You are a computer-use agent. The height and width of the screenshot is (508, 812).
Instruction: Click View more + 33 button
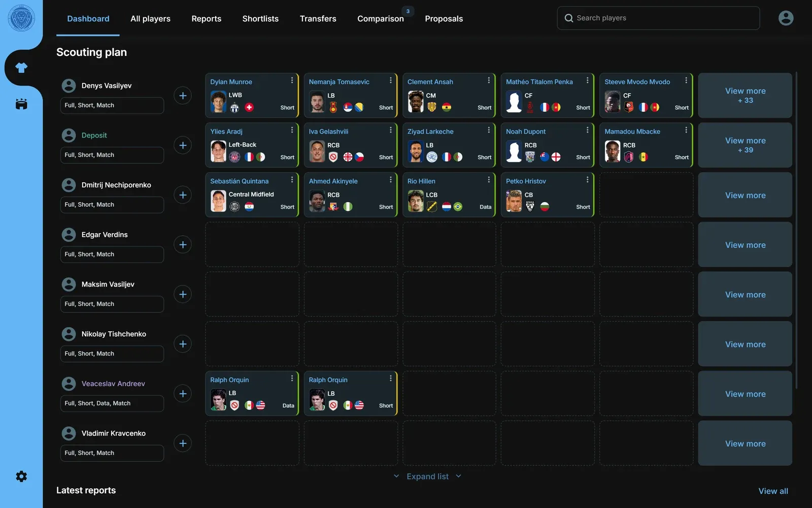point(745,96)
